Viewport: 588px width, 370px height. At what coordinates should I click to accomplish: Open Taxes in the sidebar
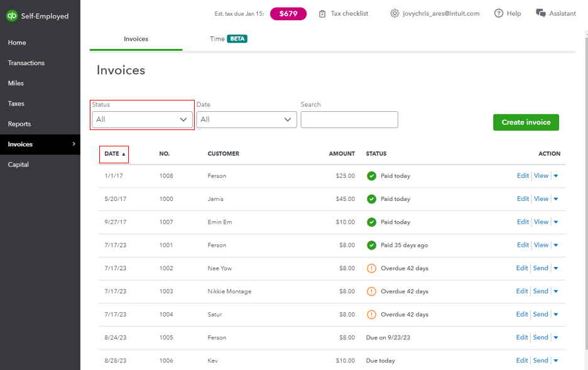[16, 104]
